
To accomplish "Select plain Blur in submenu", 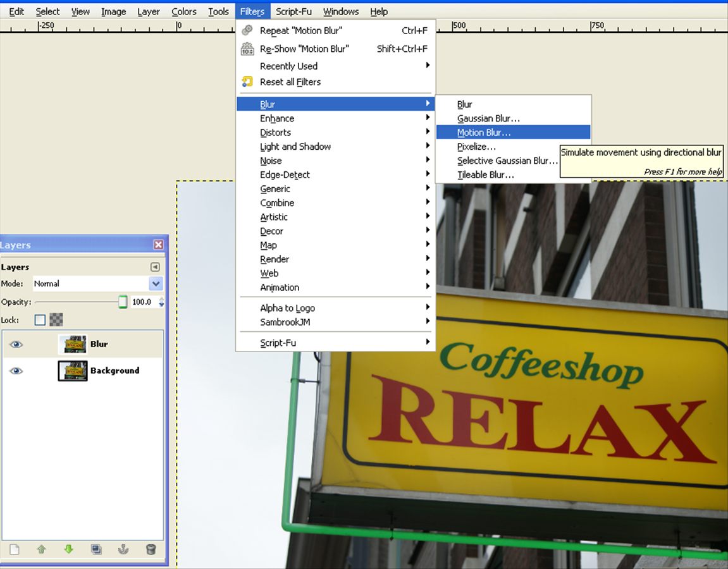I will (x=513, y=104).
